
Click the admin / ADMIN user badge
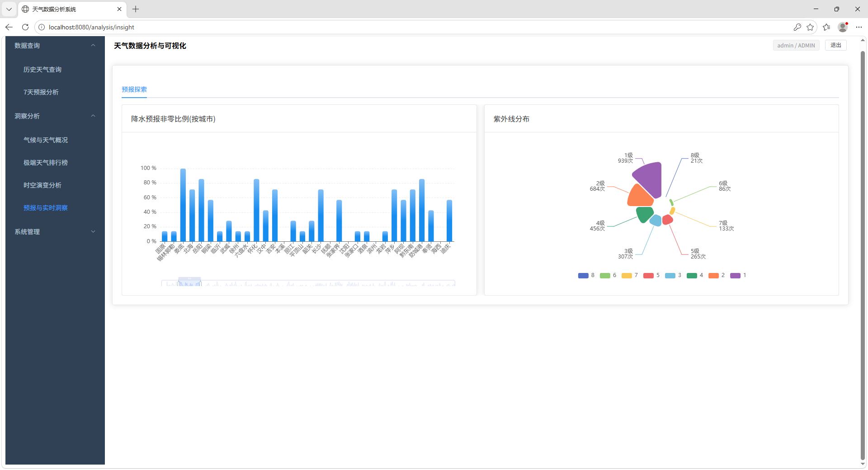click(x=796, y=45)
